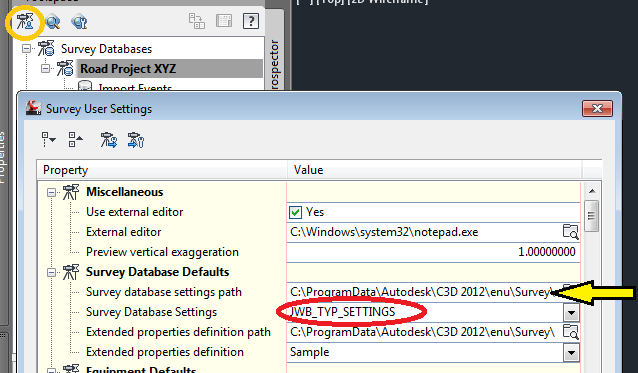The image size is (638, 373).
Task: Click the survey database settings wrench icon
Action: tap(79, 21)
